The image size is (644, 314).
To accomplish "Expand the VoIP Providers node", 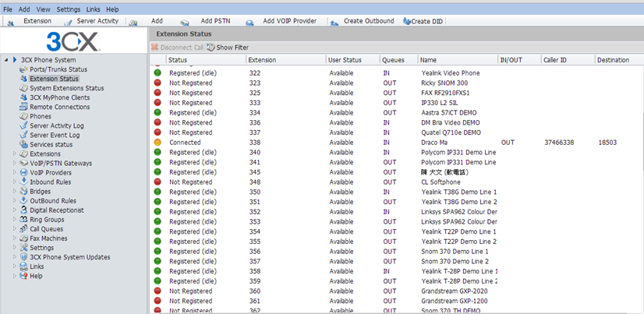I will pos(15,173).
